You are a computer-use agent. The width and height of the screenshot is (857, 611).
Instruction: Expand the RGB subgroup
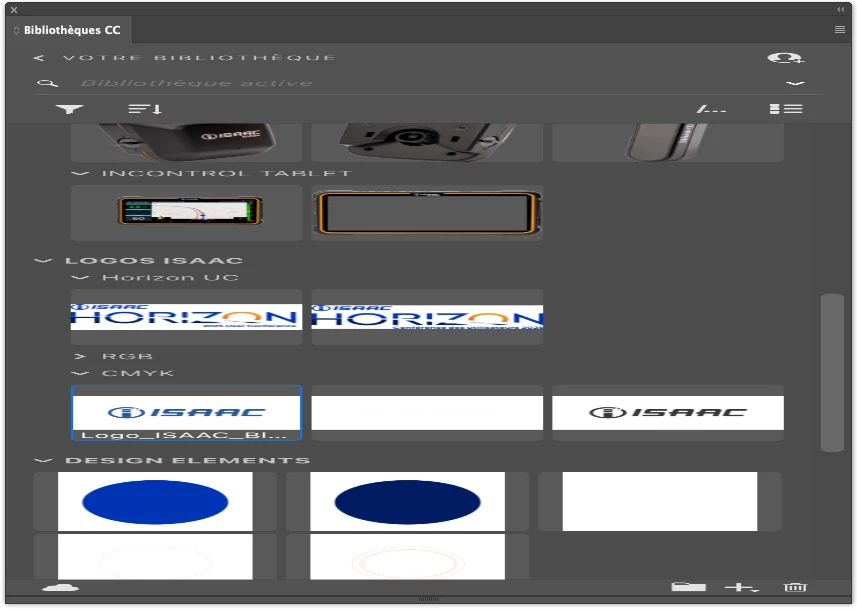tap(80, 356)
